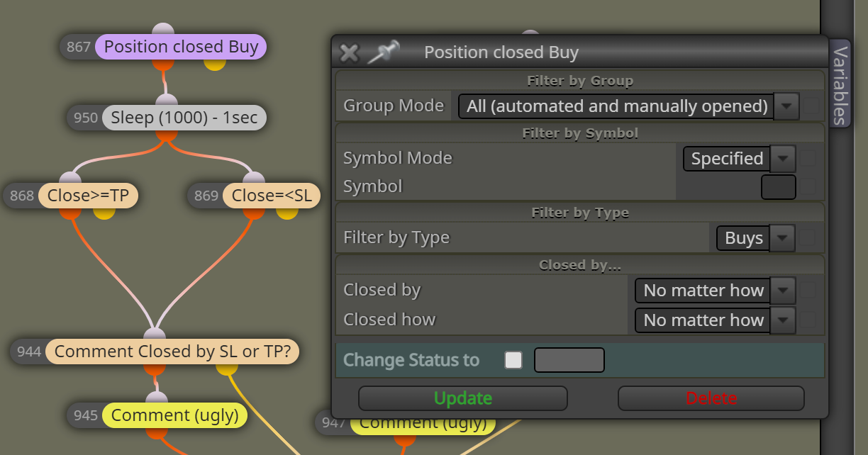Select block 868 Close>=TP
The width and height of the screenshot is (868, 455).
point(88,196)
